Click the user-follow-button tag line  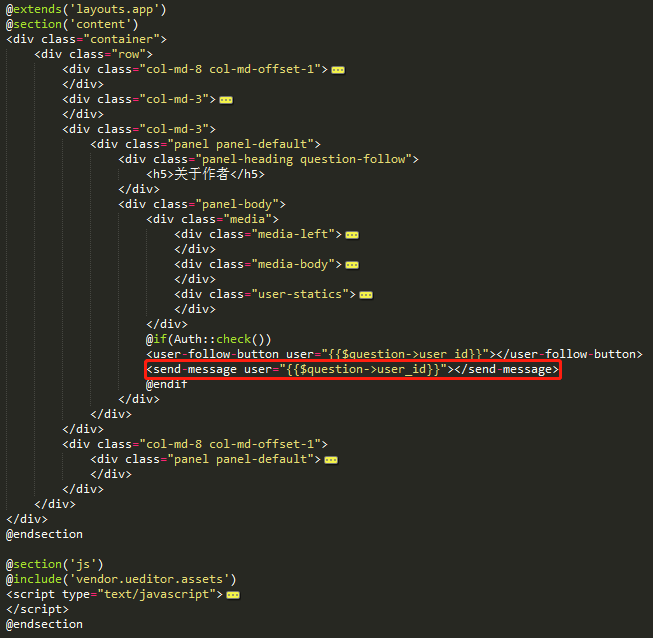pos(394,354)
